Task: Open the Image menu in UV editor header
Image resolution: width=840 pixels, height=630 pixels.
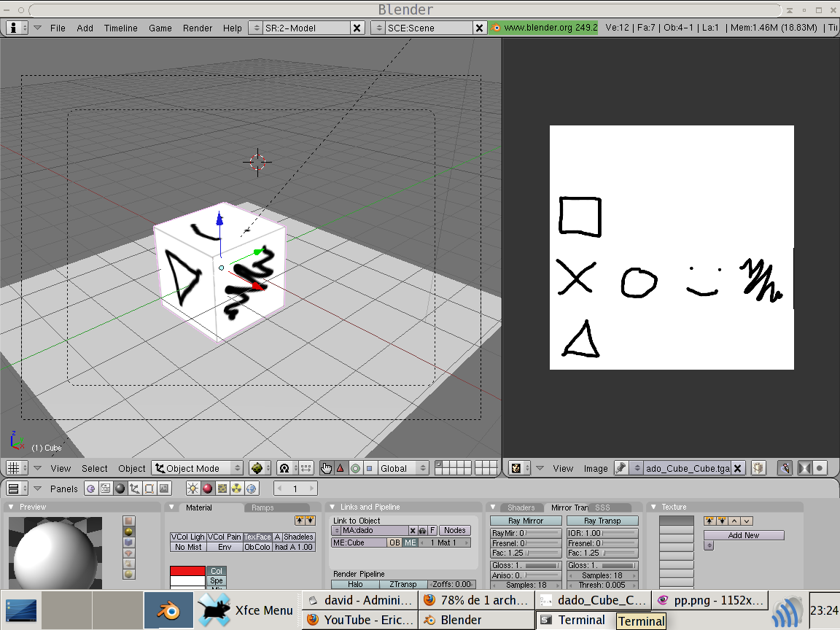Action: [595, 468]
